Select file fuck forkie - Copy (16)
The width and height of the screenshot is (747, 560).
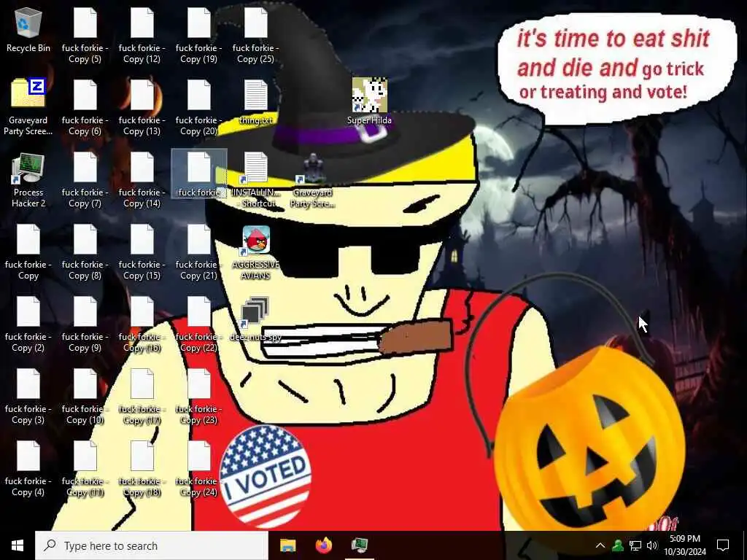click(x=142, y=324)
